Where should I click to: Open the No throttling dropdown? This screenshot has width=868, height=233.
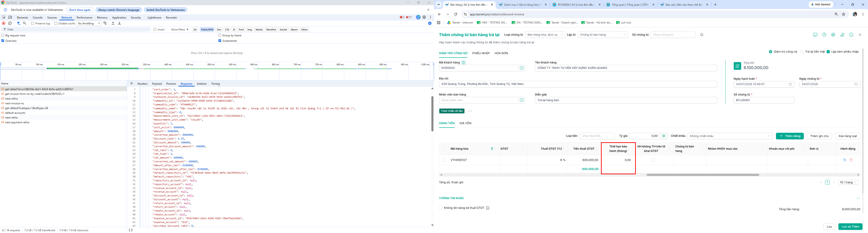coord(89,23)
